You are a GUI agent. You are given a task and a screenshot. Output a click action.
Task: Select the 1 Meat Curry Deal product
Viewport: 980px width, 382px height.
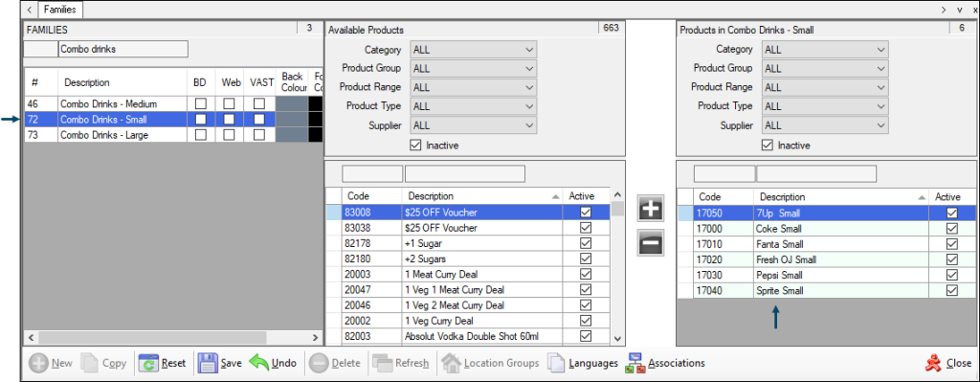pyautogui.click(x=467, y=275)
